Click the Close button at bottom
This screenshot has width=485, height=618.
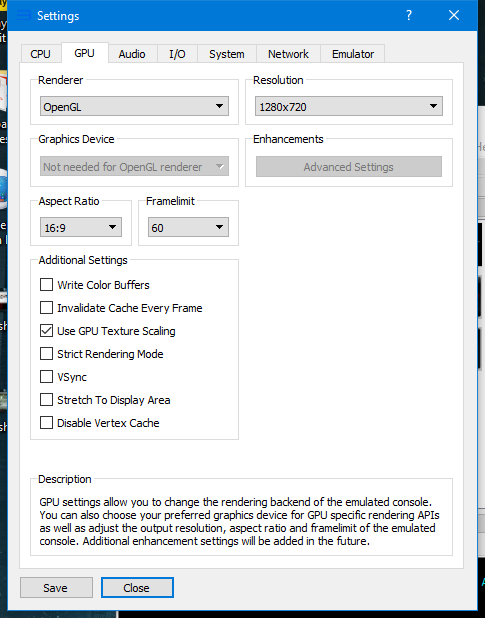pyautogui.click(x=137, y=588)
